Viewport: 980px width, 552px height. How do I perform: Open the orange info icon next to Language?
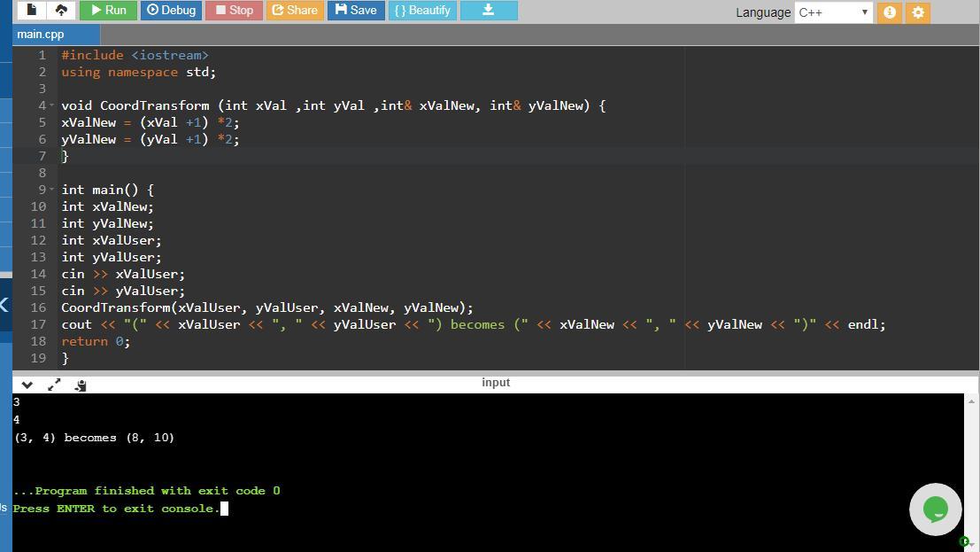click(x=890, y=12)
